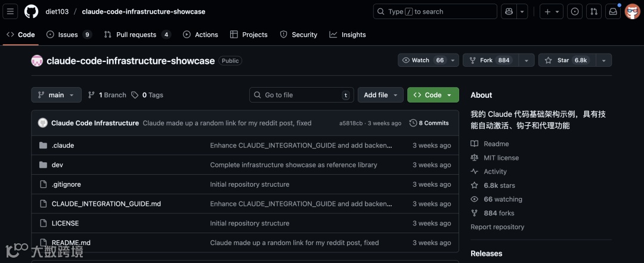Click file icon beside CLAUDE_INTEGRATION_GUIDE.md
The width and height of the screenshot is (644, 263).
point(43,204)
